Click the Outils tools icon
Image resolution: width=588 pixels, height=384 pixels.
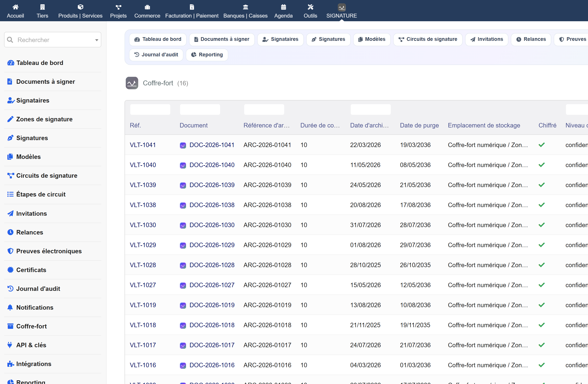[310, 7]
